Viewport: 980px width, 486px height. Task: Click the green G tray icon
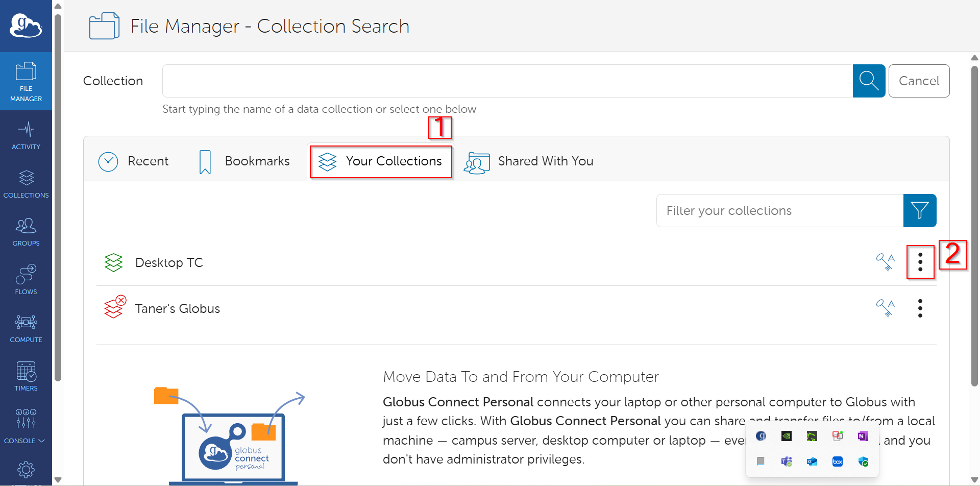tap(812, 435)
